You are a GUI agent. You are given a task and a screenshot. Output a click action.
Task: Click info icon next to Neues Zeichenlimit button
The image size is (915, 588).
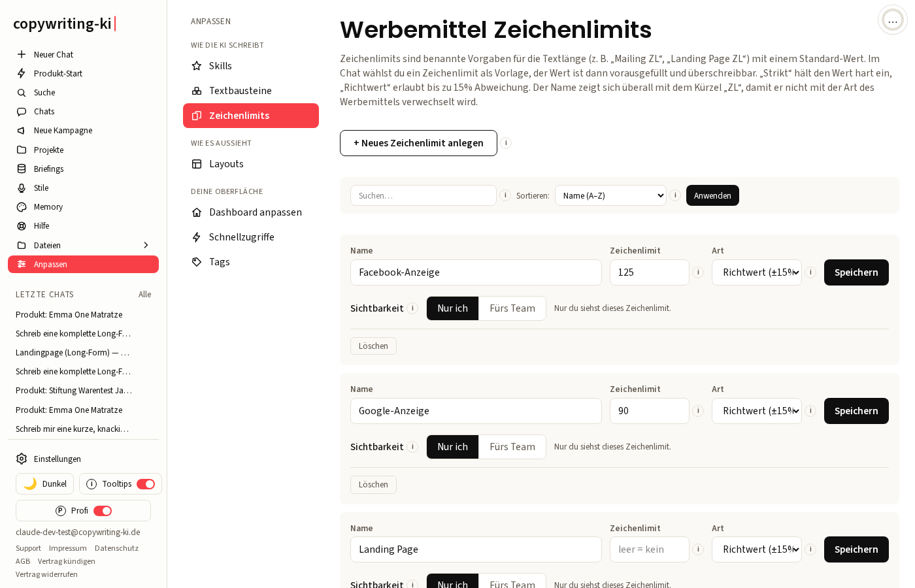coord(506,143)
